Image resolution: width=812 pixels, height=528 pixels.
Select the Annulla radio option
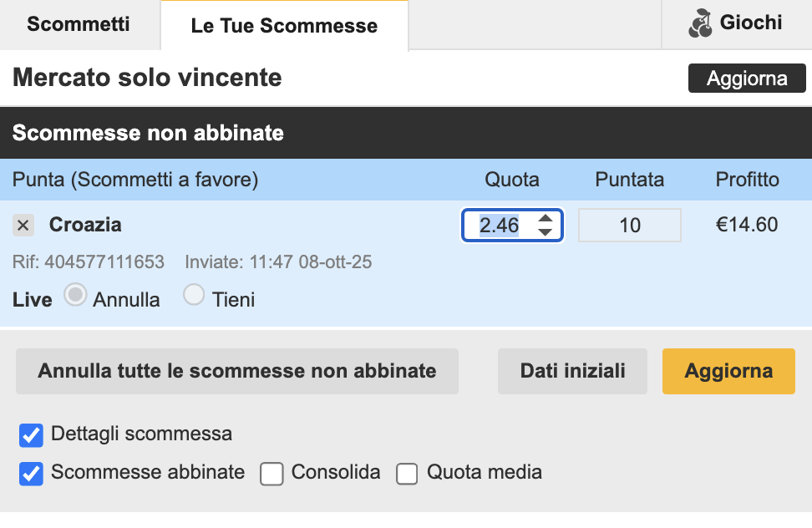[76, 296]
